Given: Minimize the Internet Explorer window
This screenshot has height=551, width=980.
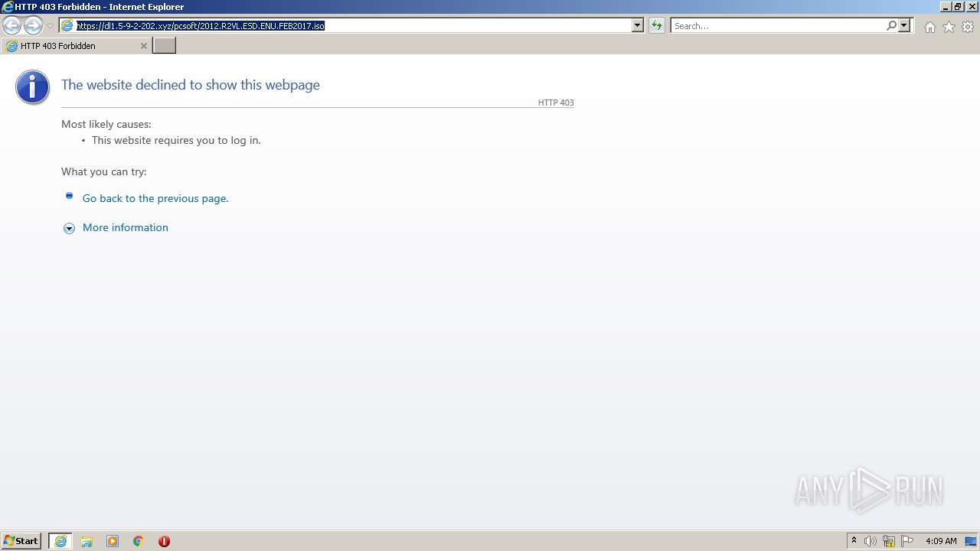Looking at the screenshot, I should pos(945,7).
